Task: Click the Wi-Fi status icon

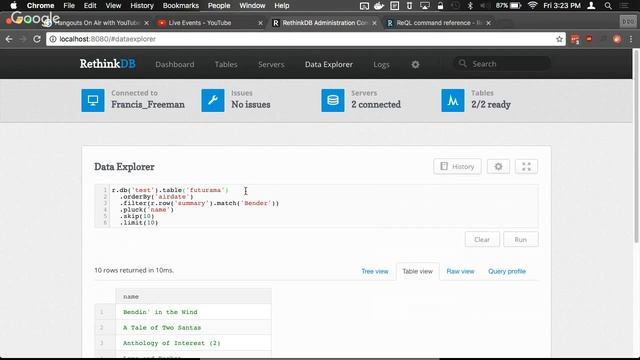Action: [x=532, y=6]
